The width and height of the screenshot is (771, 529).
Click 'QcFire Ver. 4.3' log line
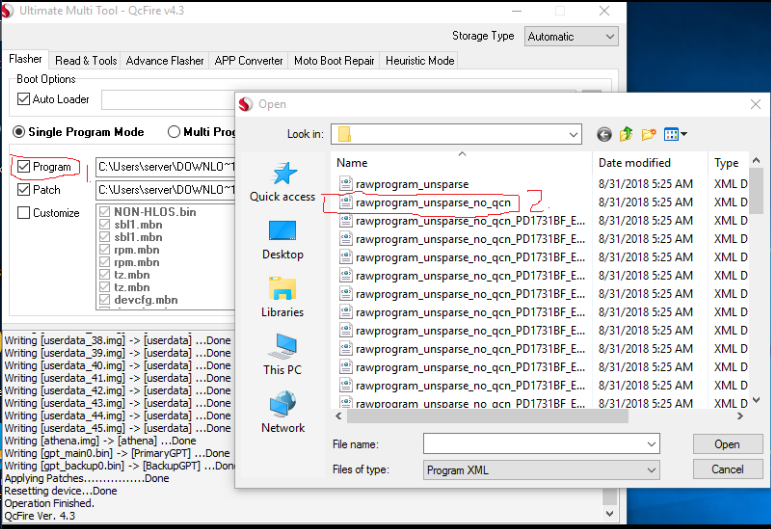40,516
